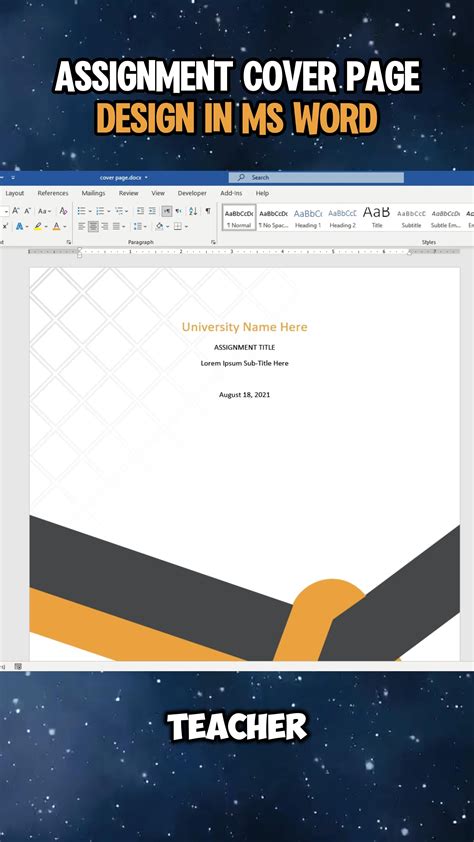Apply the font color A swatch

click(x=56, y=226)
